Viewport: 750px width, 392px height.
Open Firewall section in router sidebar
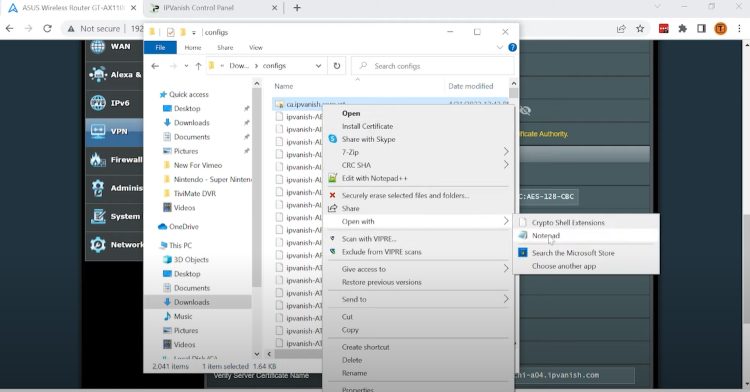[x=114, y=160]
